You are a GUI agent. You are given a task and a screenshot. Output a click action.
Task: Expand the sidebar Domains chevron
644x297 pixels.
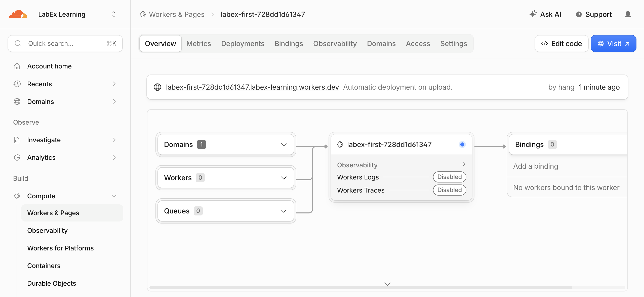(x=114, y=101)
